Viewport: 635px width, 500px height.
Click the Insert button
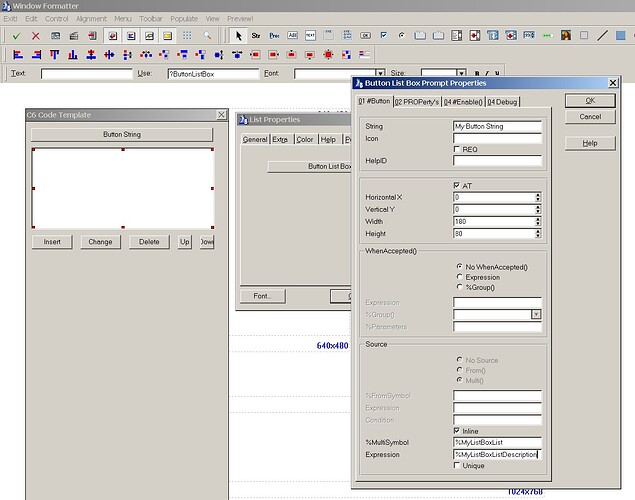pos(52,242)
